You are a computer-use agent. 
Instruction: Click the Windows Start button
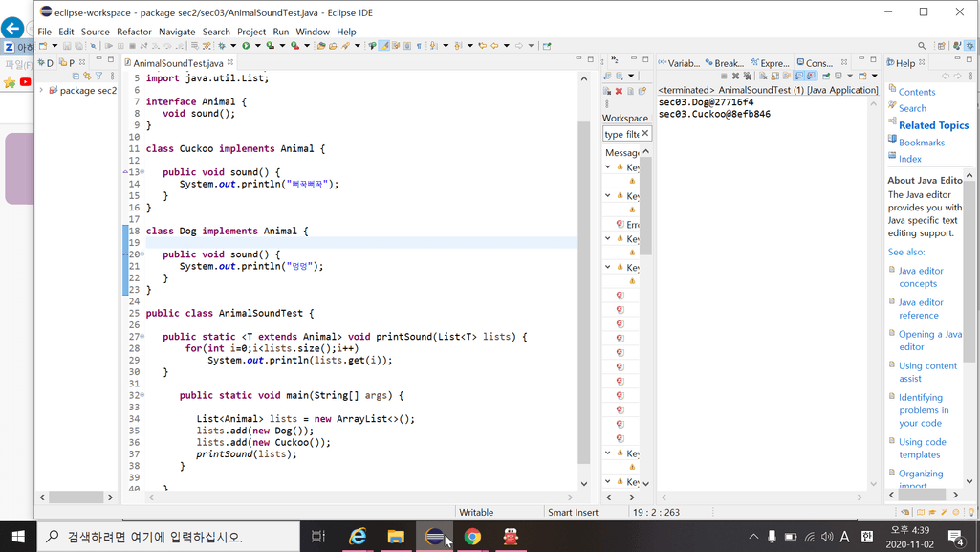pyautogui.click(x=18, y=537)
